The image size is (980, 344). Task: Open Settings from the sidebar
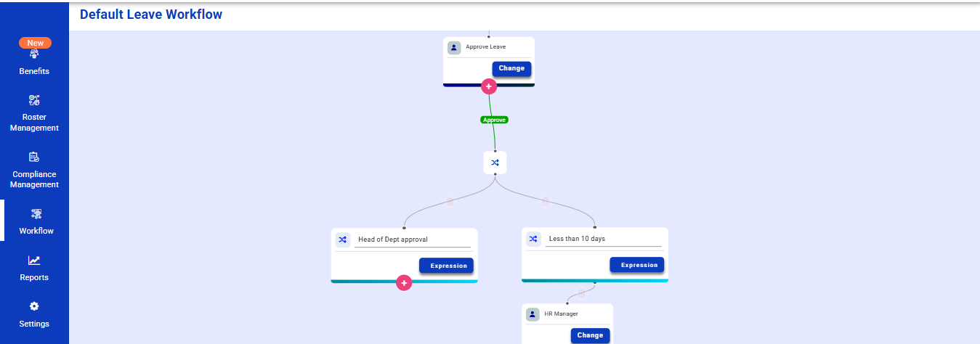tap(34, 315)
